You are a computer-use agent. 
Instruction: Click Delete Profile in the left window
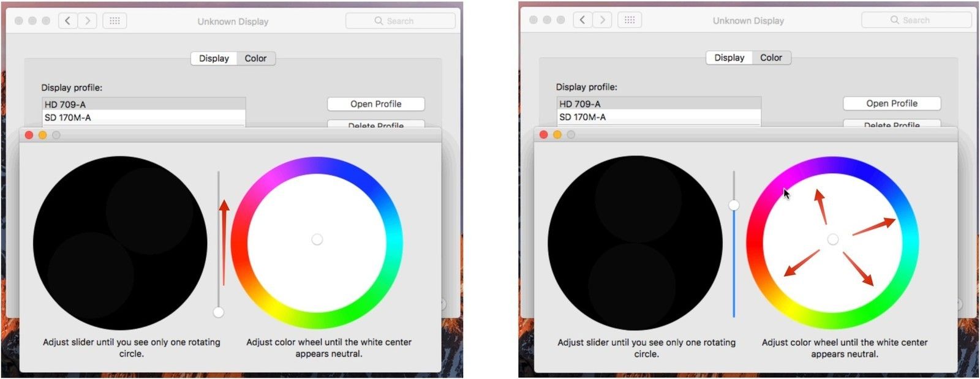[x=375, y=124]
